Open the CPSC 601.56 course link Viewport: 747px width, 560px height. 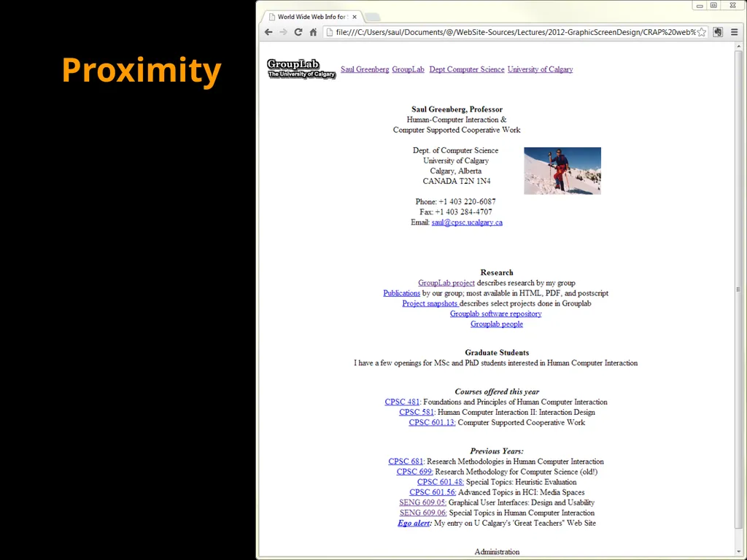(x=433, y=492)
